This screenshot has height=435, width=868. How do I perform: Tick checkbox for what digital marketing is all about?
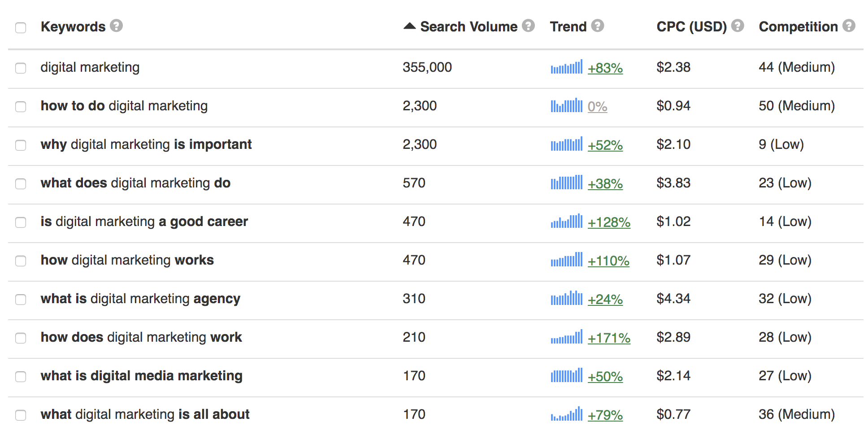pyautogui.click(x=21, y=415)
